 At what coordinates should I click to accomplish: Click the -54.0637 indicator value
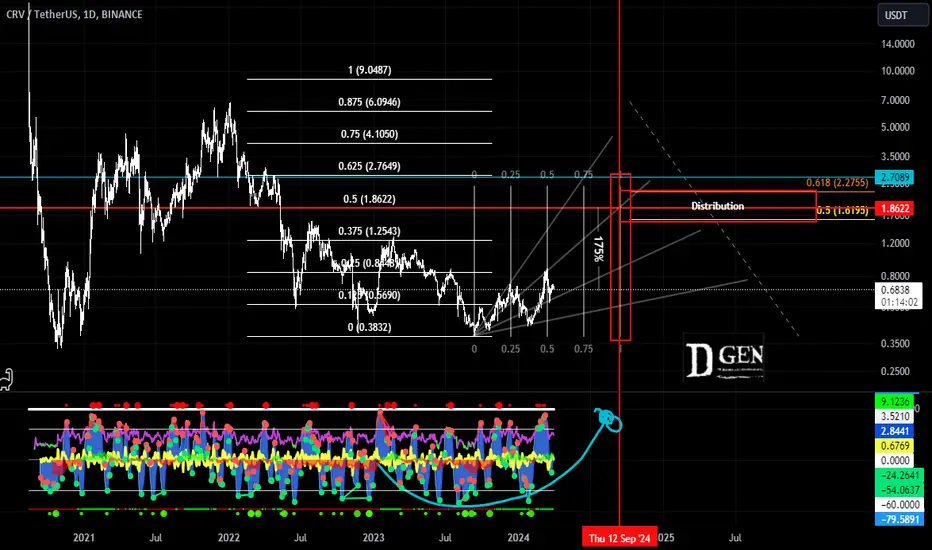pos(899,490)
